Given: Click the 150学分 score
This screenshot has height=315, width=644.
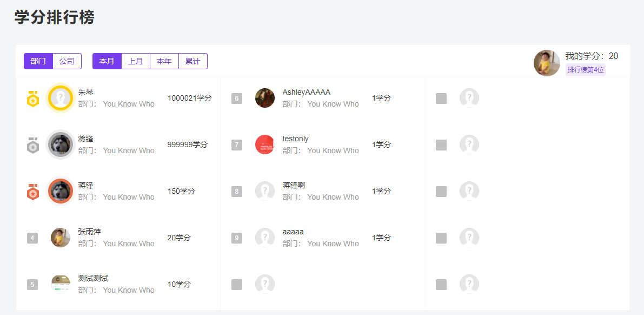Looking at the screenshot, I should pos(181,191).
